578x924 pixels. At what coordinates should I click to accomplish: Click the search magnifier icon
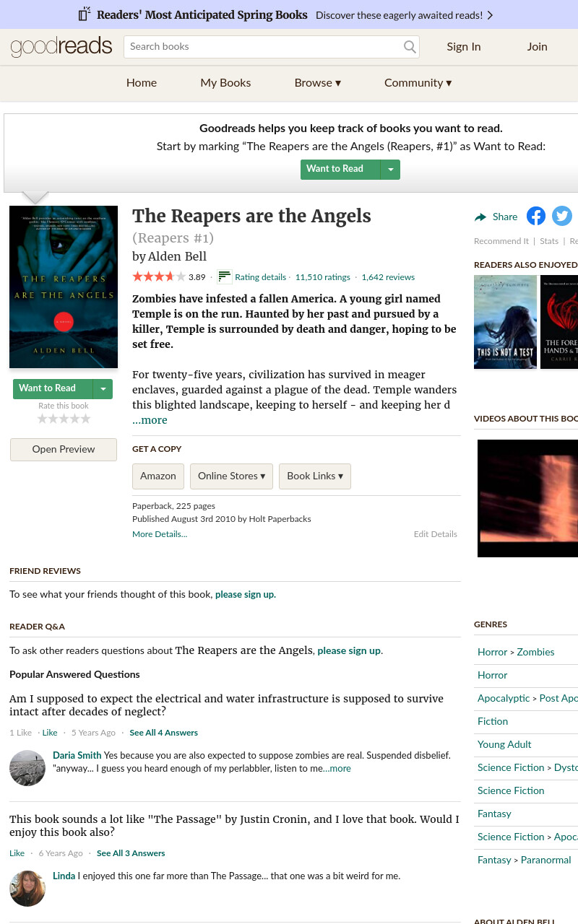click(410, 47)
